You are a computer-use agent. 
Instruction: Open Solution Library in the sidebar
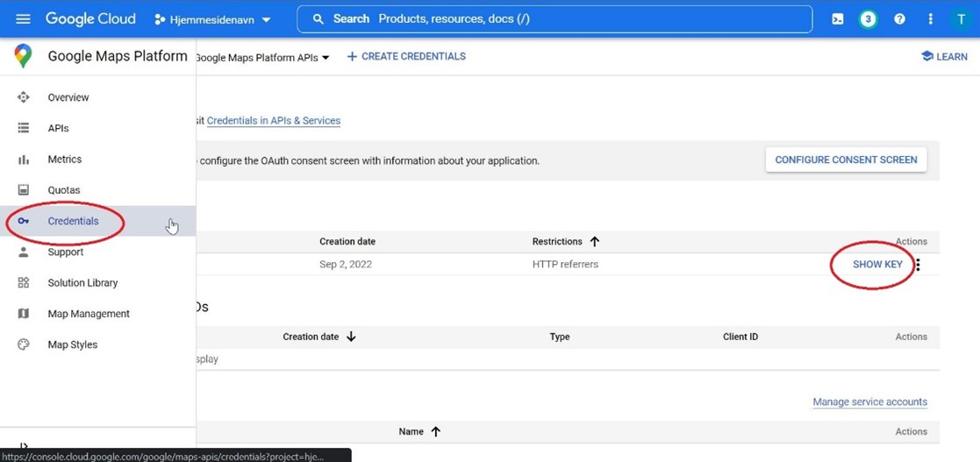point(97,283)
